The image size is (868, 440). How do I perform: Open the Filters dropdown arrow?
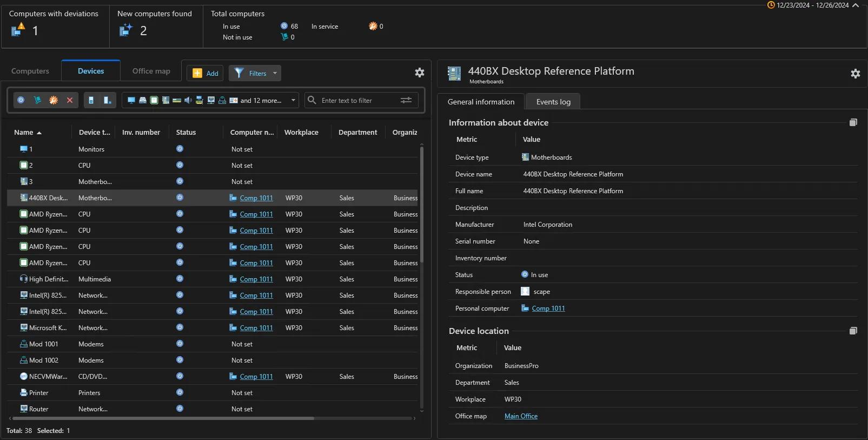275,73
